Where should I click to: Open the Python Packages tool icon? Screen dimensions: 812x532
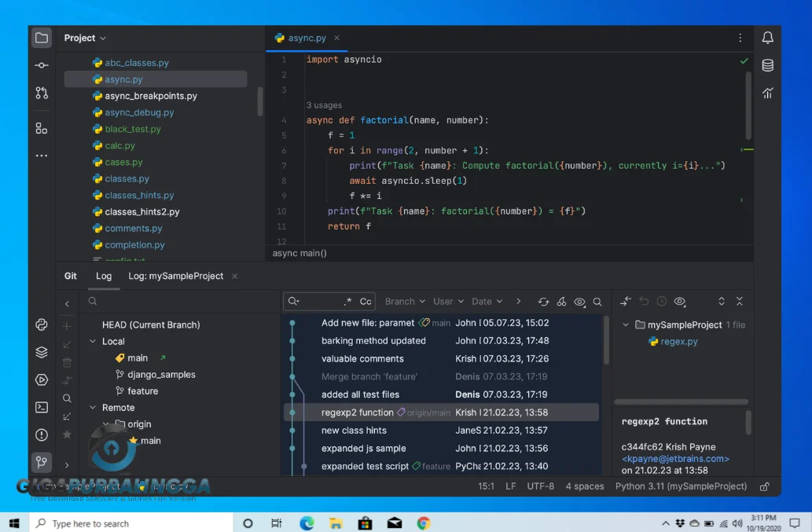(x=42, y=325)
